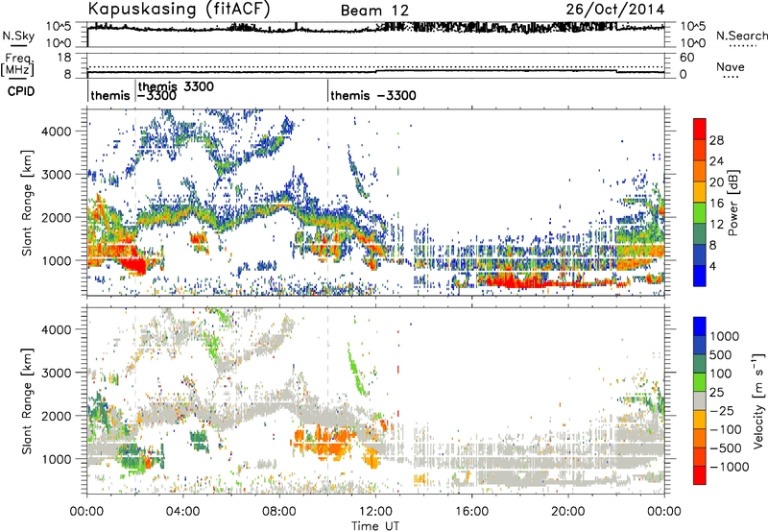The width and height of the screenshot is (768, 532).
Task: Click the blue bottom segment of Power colorbar
Action: 700,276
